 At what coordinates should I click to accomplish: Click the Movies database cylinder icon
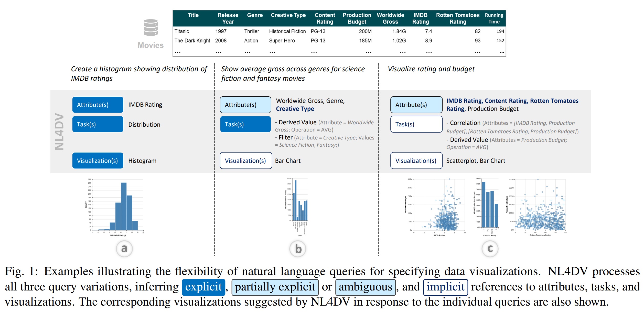(151, 27)
